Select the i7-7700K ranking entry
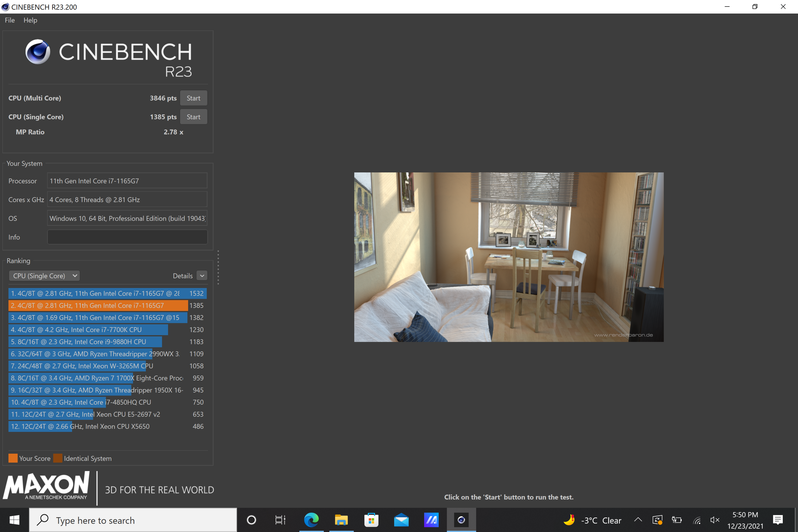Image resolution: width=798 pixels, height=532 pixels. [88, 330]
